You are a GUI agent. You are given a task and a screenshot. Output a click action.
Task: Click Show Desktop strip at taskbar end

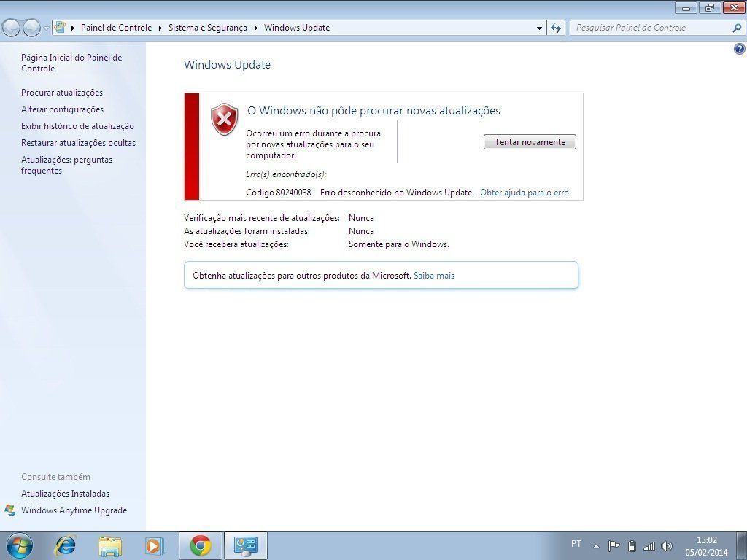tap(742, 545)
